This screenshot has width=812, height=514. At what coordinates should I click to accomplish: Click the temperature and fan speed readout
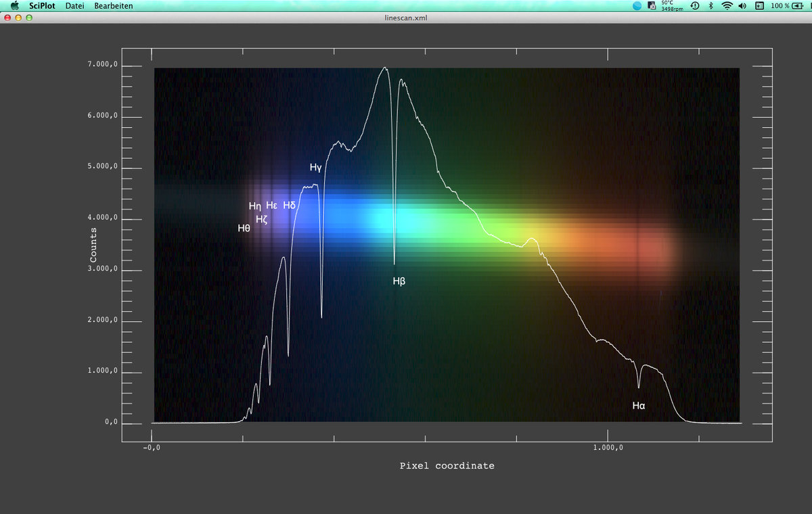(671, 5)
